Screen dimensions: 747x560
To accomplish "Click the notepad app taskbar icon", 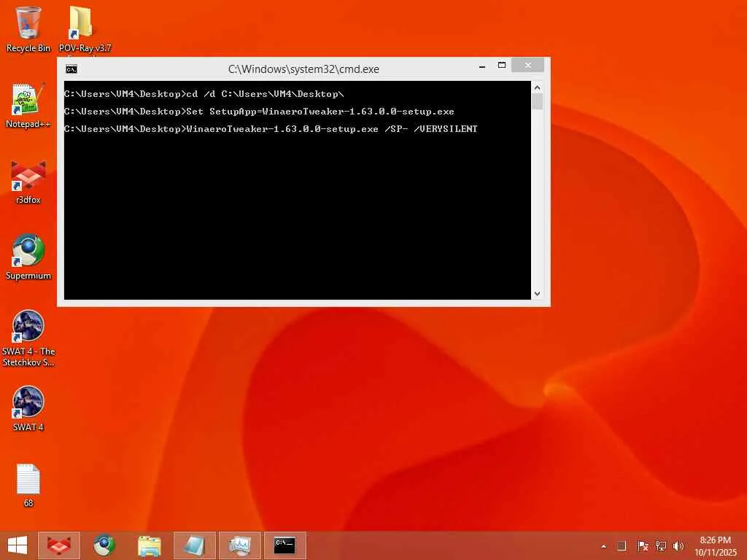I will coord(194,545).
